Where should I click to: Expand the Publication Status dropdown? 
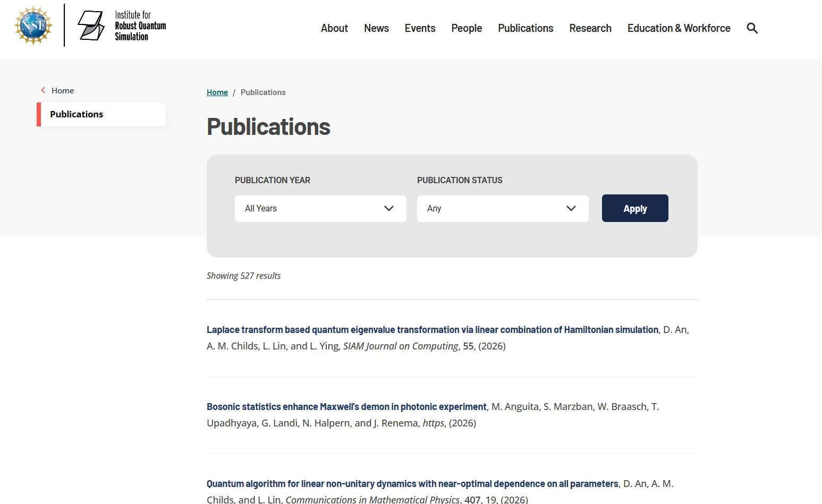[503, 209]
